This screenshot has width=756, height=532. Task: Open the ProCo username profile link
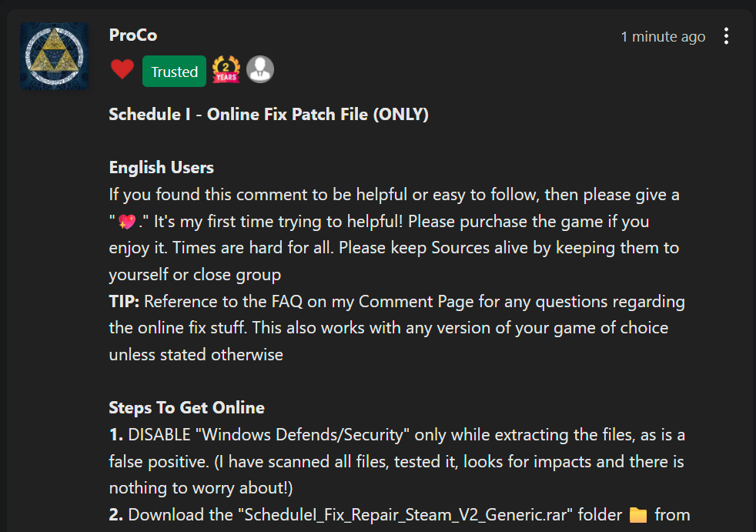(x=133, y=35)
